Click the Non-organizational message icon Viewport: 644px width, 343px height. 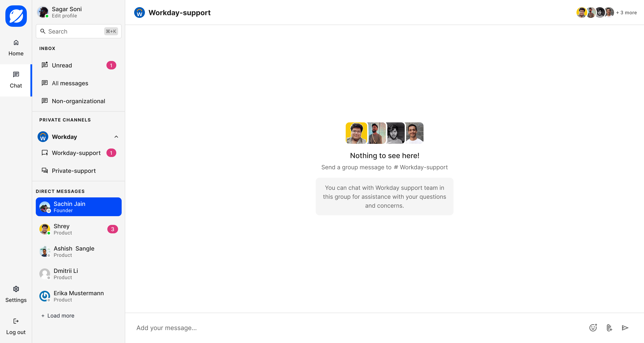45,101
